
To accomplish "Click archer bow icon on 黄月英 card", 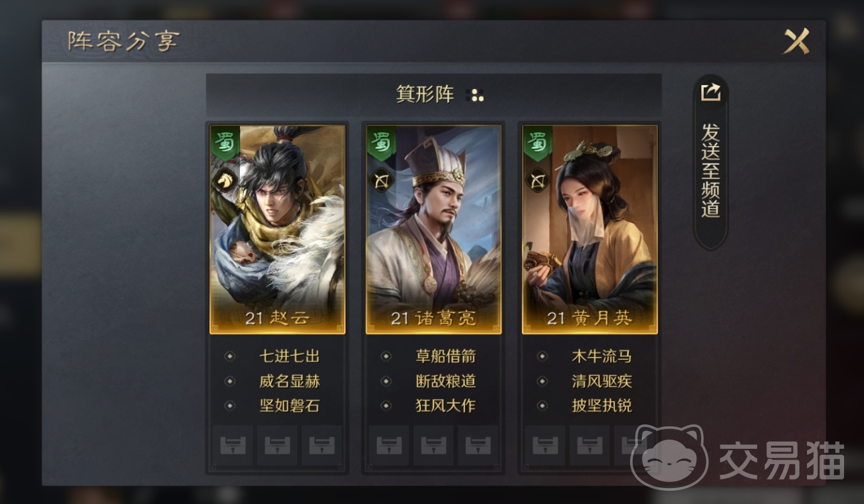I will click(537, 180).
